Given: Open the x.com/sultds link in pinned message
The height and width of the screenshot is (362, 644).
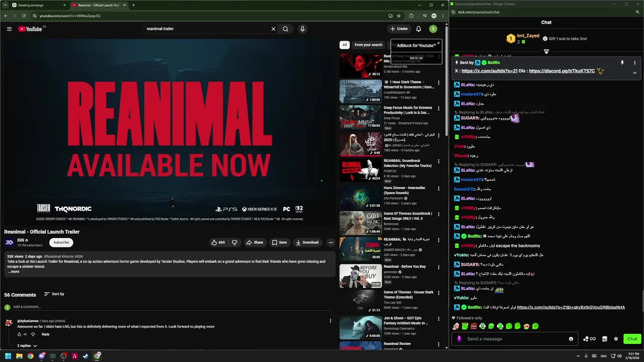Looking at the screenshot, I should (x=490, y=71).
